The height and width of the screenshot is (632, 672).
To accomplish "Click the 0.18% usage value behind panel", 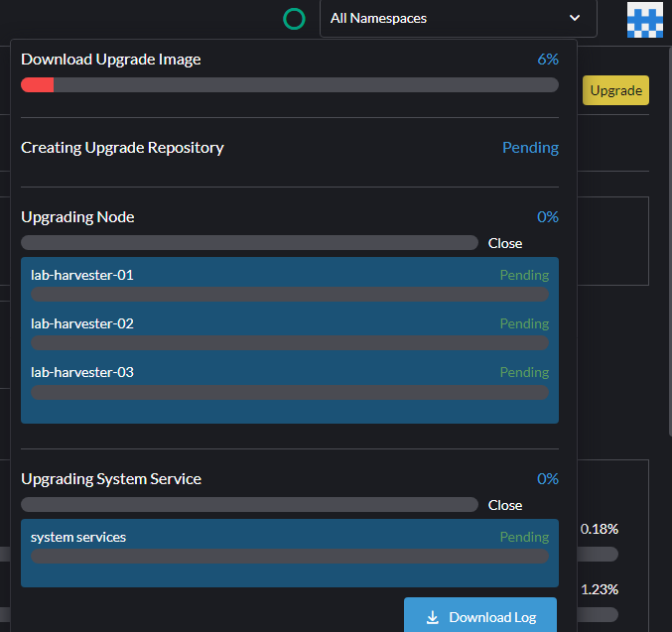I will [x=600, y=529].
